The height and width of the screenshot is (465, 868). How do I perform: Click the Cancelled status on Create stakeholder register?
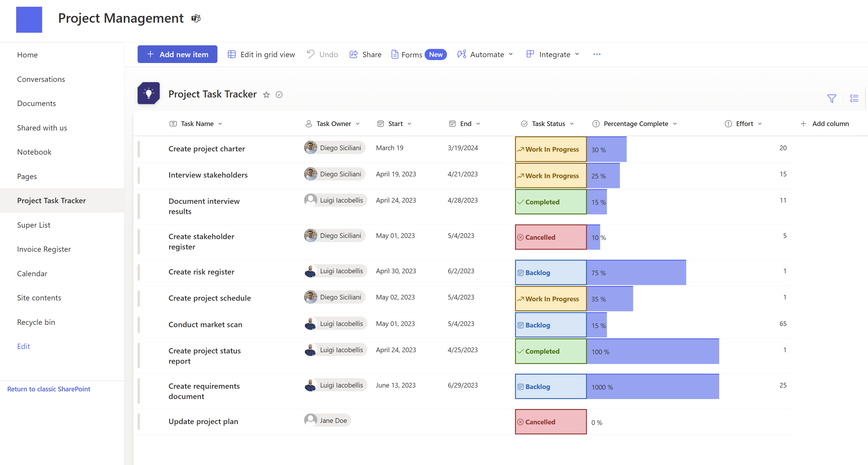550,237
